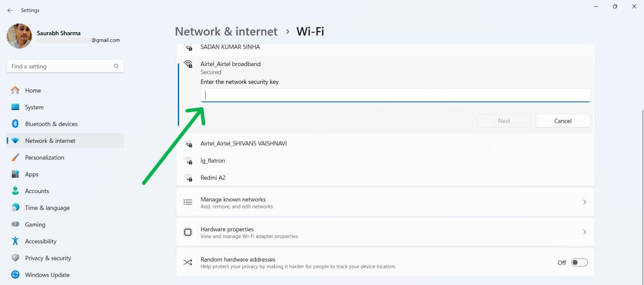Expand Hardware properties chevron
Viewport: 644px width, 285px height.
click(x=584, y=232)
